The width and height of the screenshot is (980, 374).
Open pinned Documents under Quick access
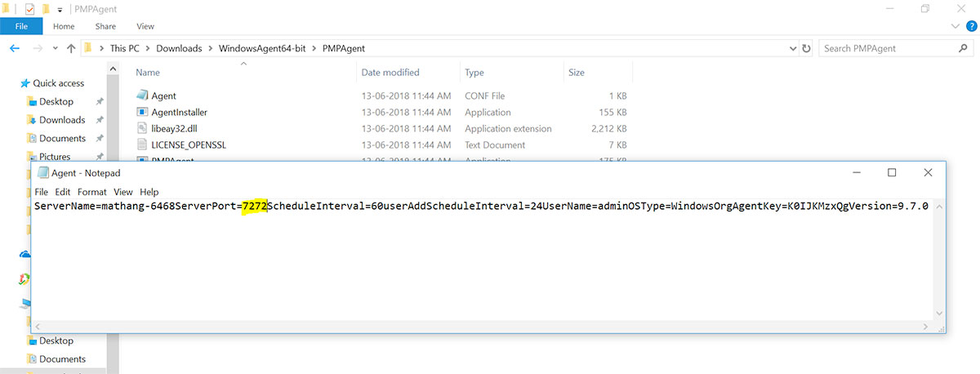[x=62, y=138]
